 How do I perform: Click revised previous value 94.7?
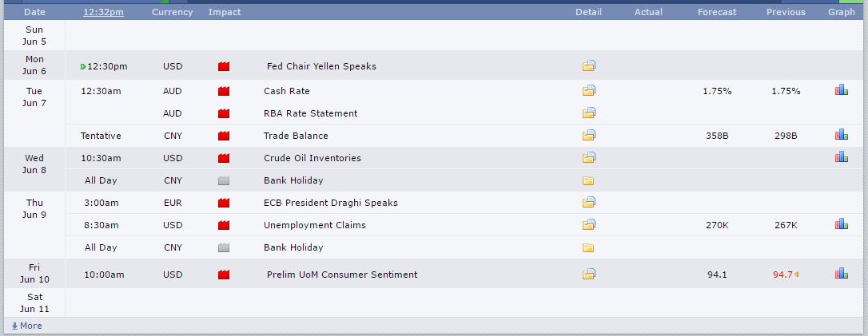782,275
